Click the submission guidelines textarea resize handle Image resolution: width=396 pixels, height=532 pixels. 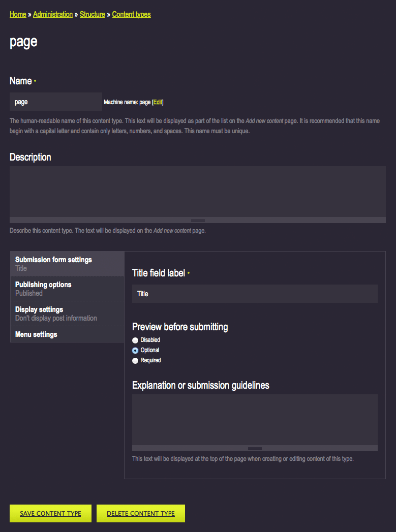(x=255, y=448)
